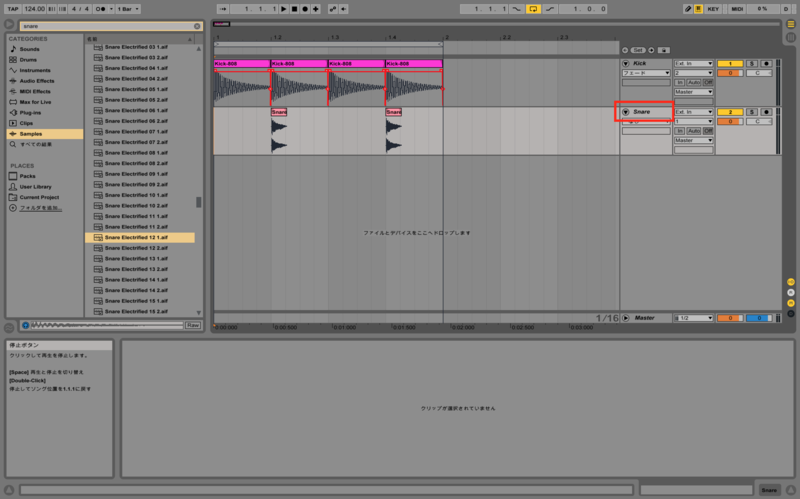
Task: Toggle the yellow Loop switch
Action: coord(533,9)
